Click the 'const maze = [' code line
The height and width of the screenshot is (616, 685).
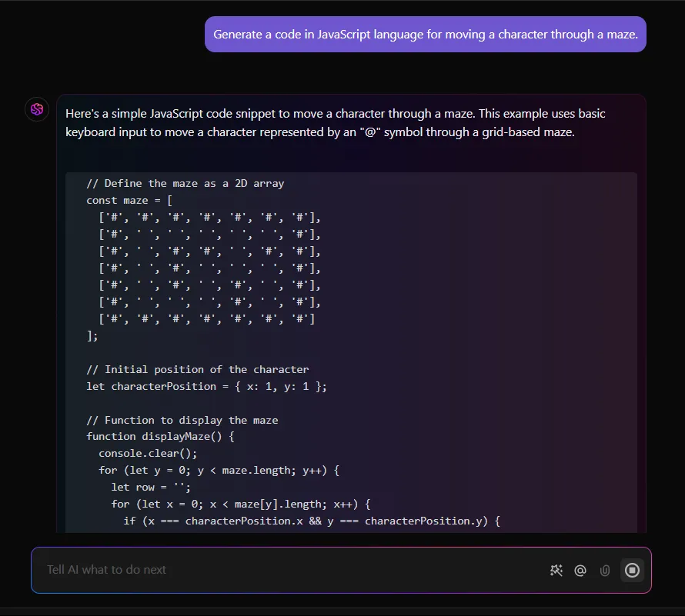pyautogui.click(x=129, y=201)
